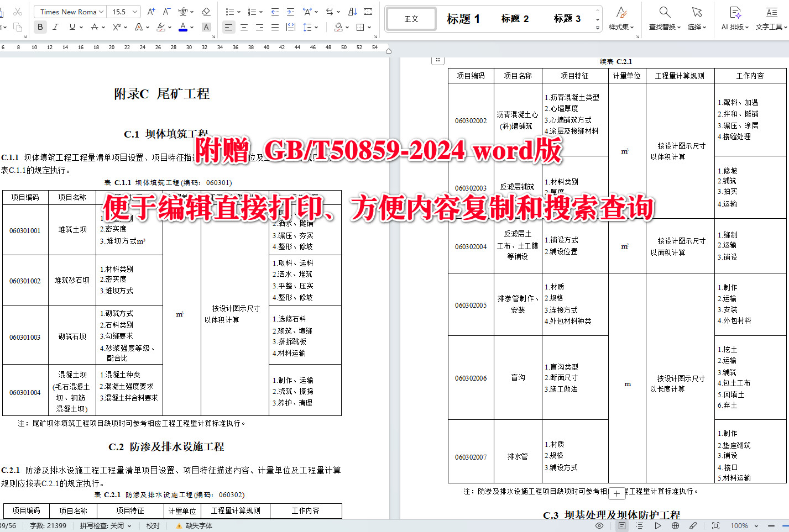Click the text highlight color icon
The width and height of the screenshot is (789, 532).
point(159,27)
